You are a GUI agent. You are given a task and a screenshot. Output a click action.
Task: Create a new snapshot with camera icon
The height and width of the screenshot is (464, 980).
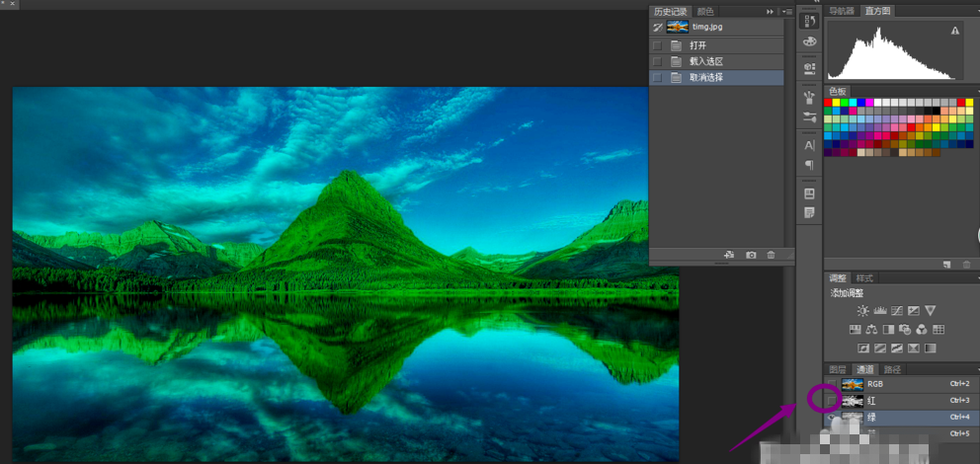(x=751, y=255)
